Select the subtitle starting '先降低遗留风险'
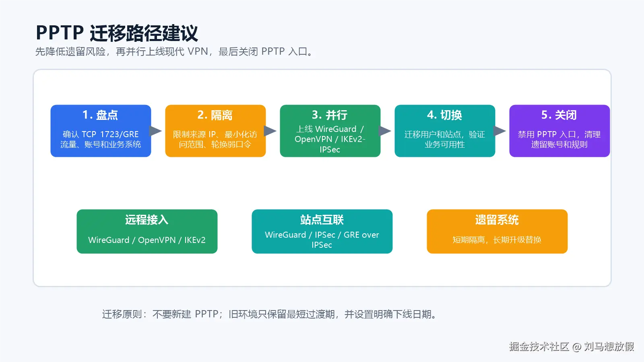The image size is (644, 362). point(174,51)
